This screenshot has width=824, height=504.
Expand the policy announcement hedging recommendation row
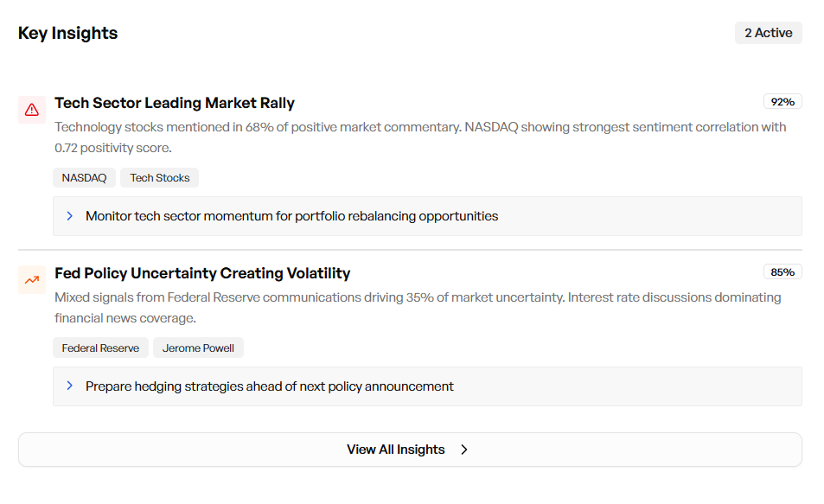428,386
